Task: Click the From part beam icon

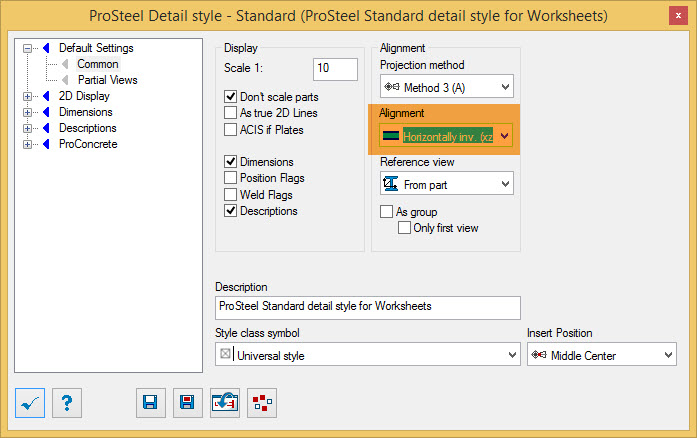Action: tap(391, 184)
